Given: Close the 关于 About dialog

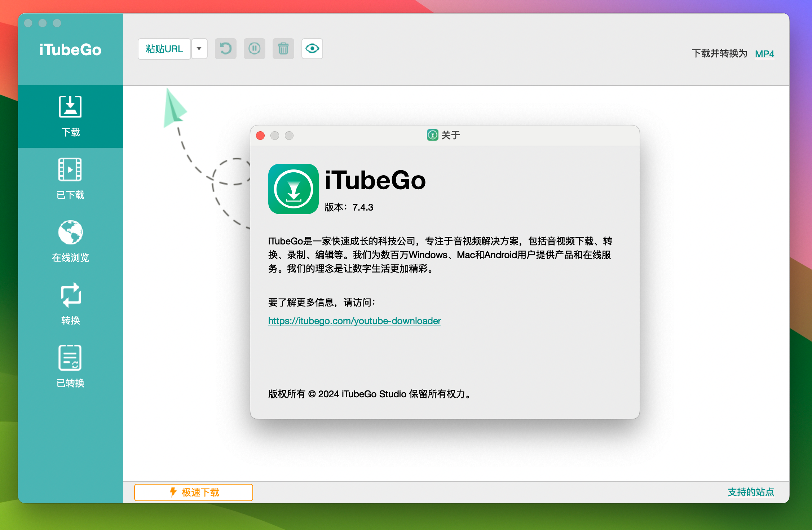Looking at the screenshot, I should [260, 136].
